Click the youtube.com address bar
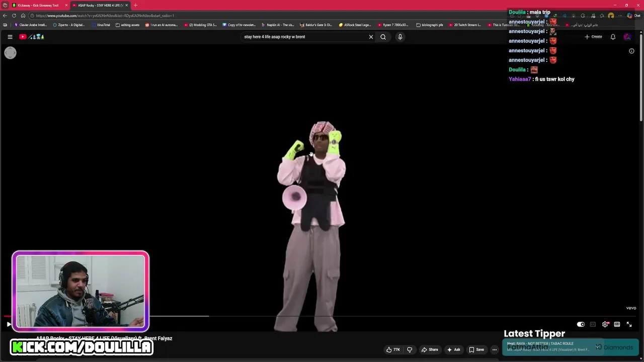 (x=267, y=16)
